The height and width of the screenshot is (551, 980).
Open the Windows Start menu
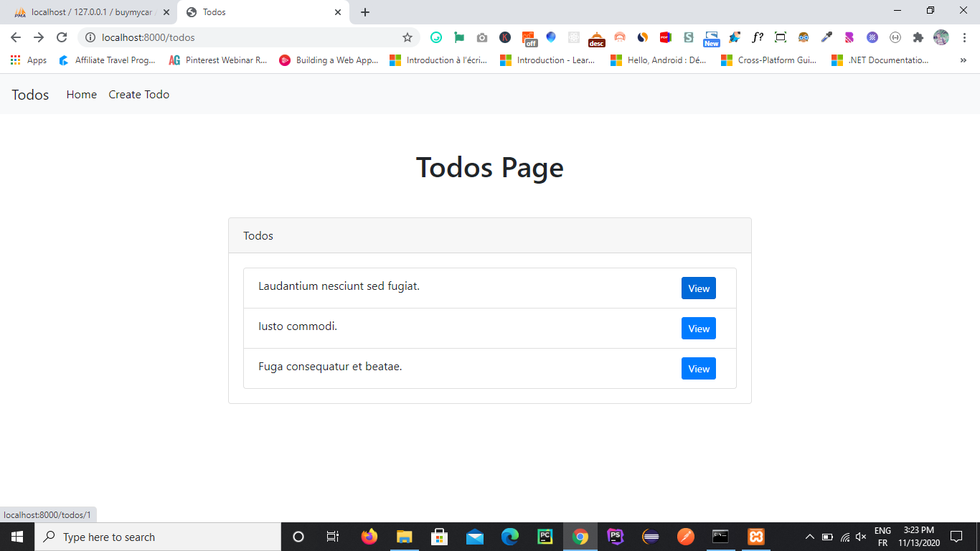(x=17, y=537)
